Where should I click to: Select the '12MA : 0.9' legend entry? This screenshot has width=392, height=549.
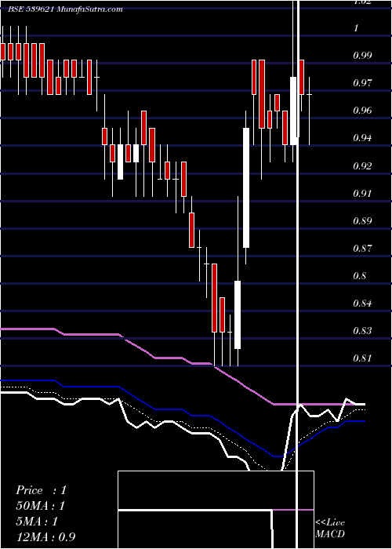(x=45, y=537)
